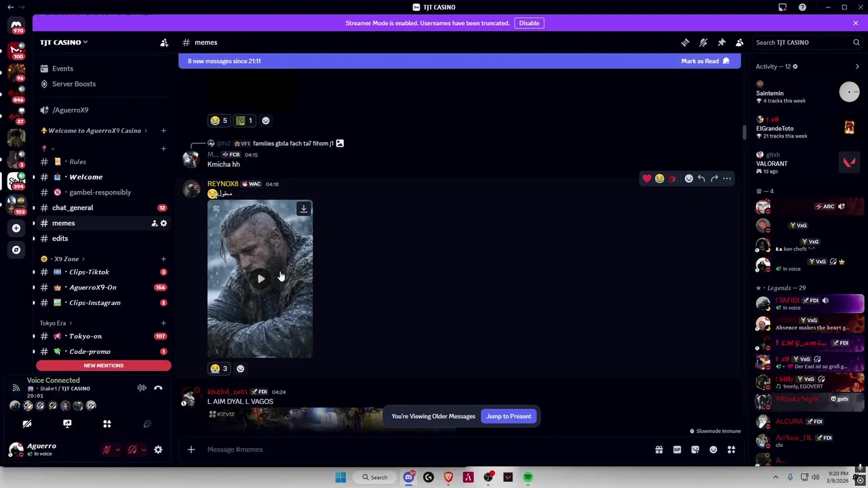The height and width of the screenshot is (488, 868).
Task: Open the Welcome channel
Action: 85,177
